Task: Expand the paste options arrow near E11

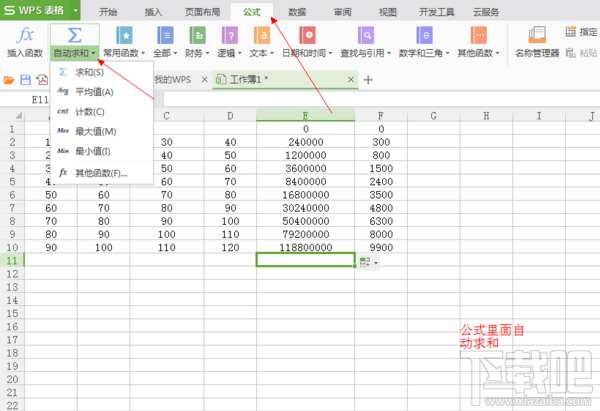Action: coord(376,263)
